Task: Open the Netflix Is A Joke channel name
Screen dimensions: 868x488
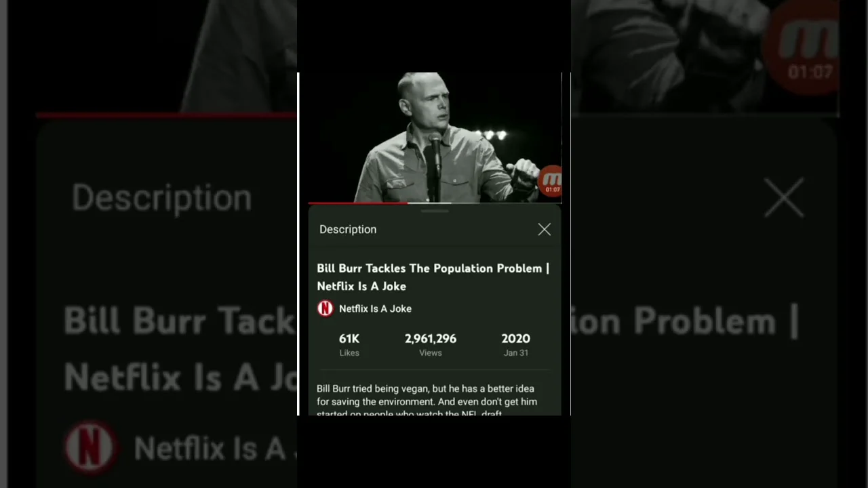Action: coord(375,308)
